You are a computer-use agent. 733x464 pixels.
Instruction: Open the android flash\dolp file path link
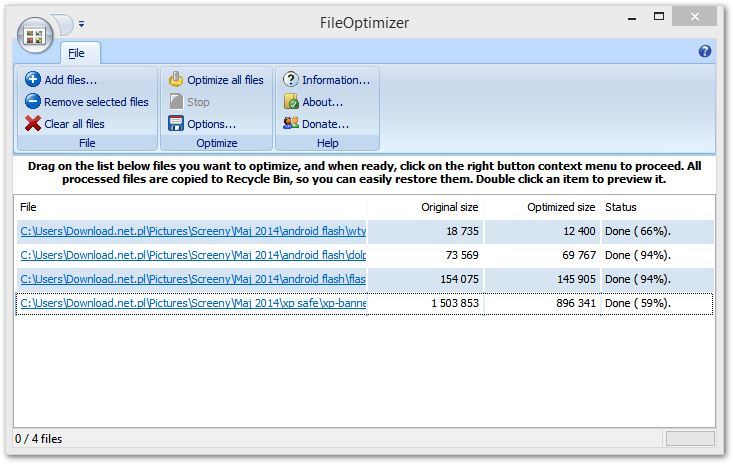coord(193,255)
